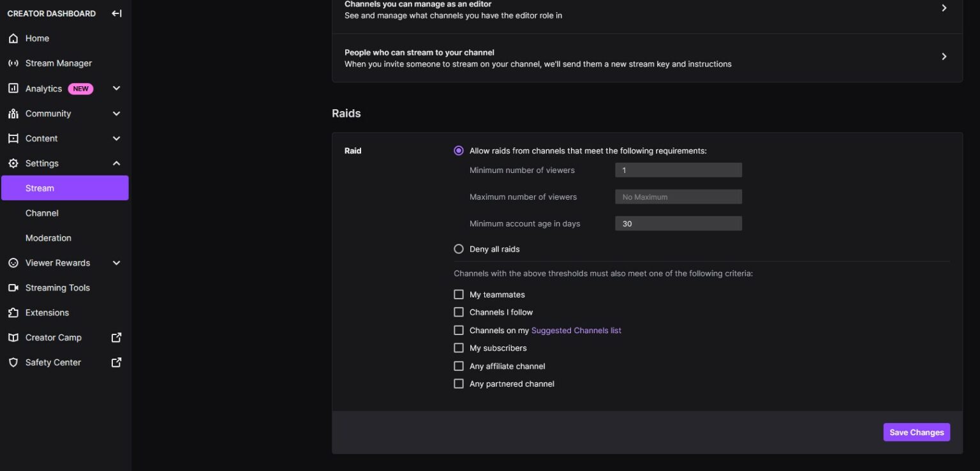The height and width of the screenshot is (471, 980).
Task: Open the Moderation settings page
Action: pos(48,237)
